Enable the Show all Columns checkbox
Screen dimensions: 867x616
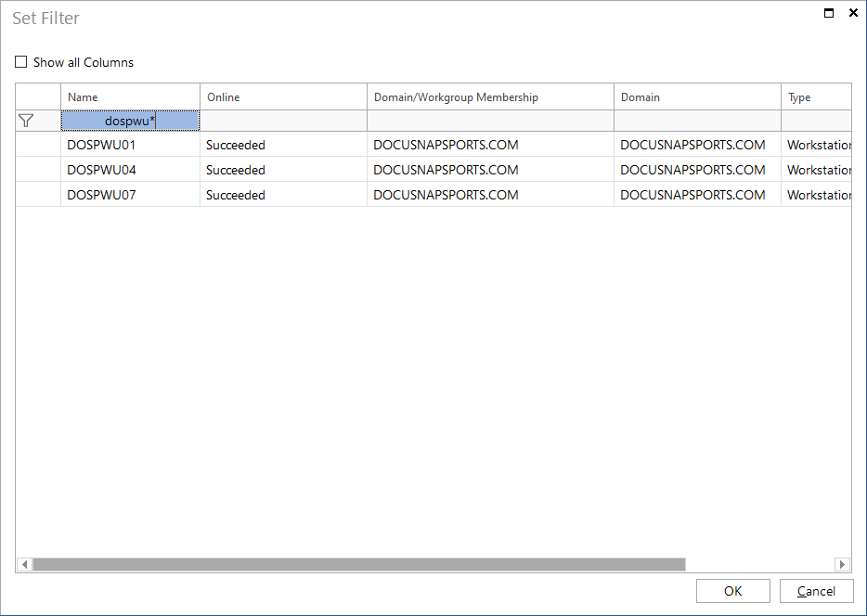click(x=21, y=62)
